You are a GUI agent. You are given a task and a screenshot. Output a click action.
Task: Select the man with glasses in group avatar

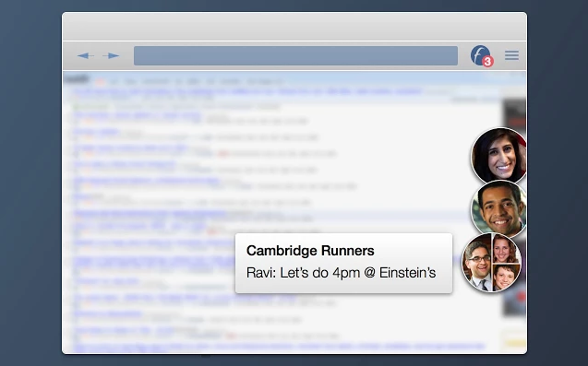(476, 263)
